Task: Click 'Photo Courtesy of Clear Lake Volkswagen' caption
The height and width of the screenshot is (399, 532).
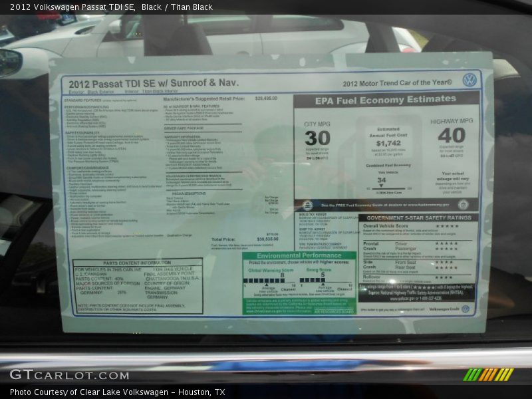Action: (x=89, y=392)
